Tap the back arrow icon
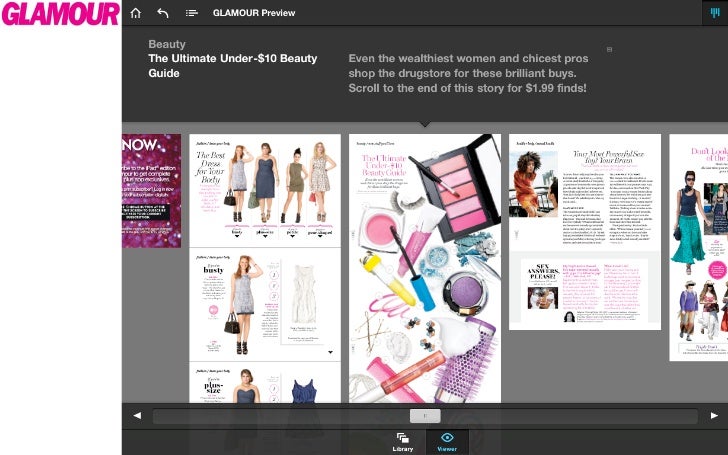 pyautogui.click(x=162, y=13)
